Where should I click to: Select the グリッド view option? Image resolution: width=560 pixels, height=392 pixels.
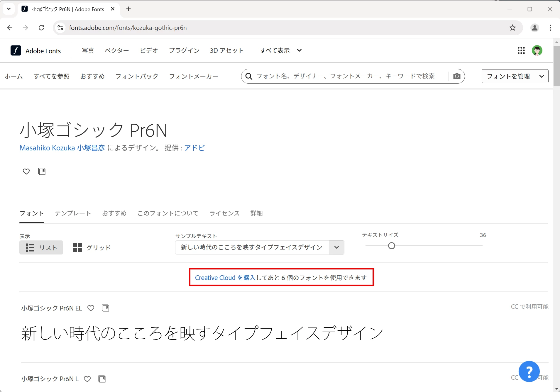click(92, 247)
